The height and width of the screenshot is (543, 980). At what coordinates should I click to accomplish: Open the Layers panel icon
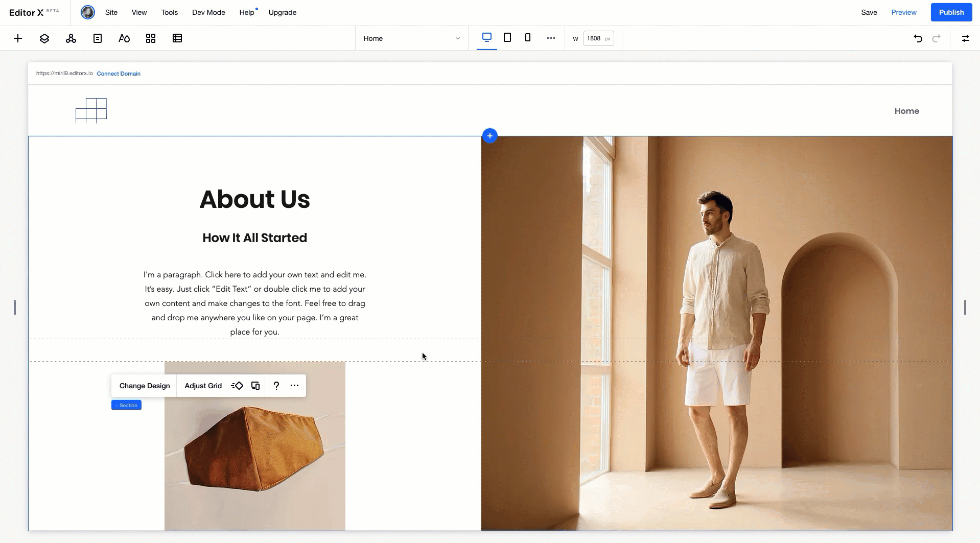click(44, 38)
